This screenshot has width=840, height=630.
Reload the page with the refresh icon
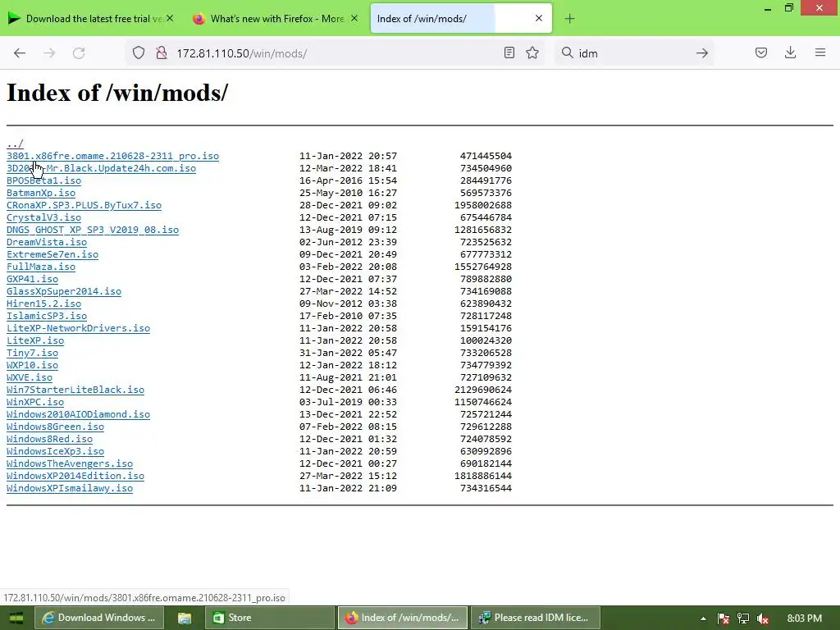pyautogui.click(x=79, y=53)
